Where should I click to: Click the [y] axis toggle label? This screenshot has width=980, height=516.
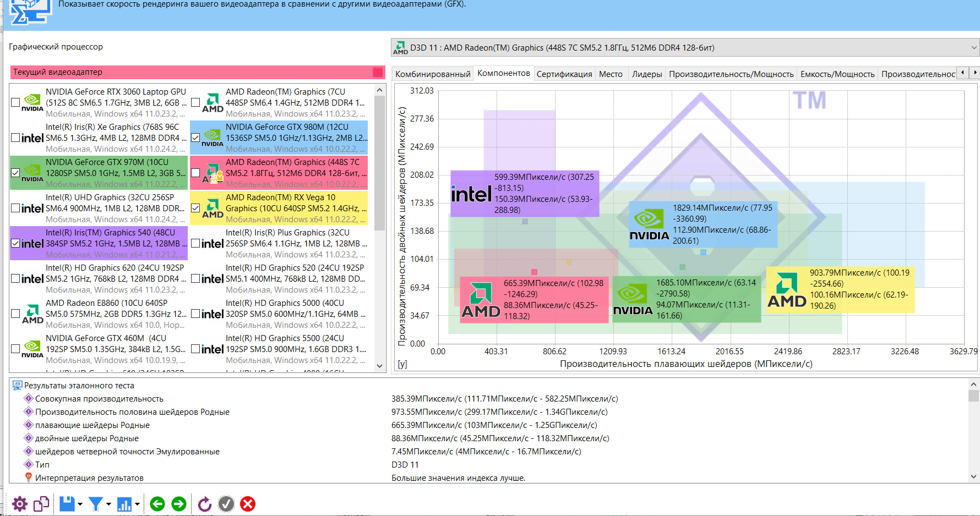pyautogui.click(x=402, y=364)
